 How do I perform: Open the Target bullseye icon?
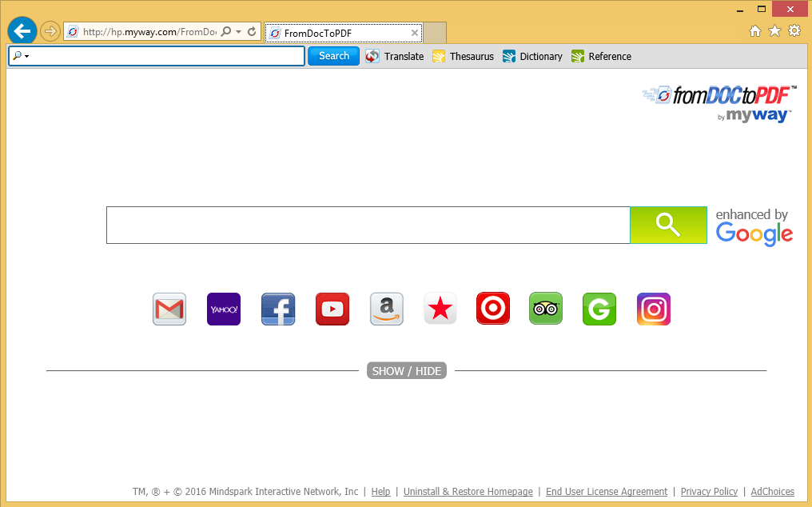click(x=493, y=309)
